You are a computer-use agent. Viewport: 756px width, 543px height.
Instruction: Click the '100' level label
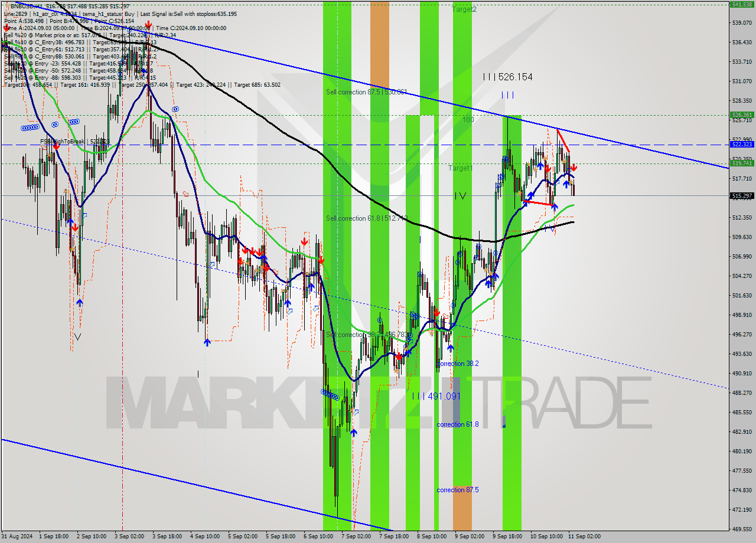click(468, 119)
